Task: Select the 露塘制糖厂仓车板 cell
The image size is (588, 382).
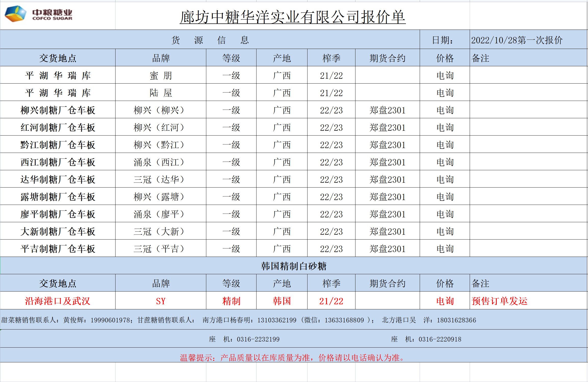Action: click(x=58, y=197)
